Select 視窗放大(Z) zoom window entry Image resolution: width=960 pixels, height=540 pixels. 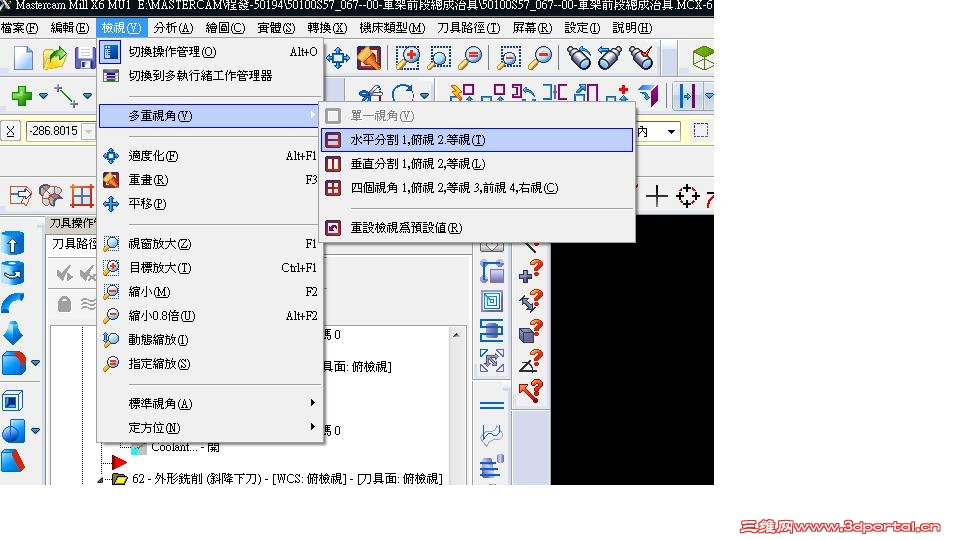(x=210, y=244)
